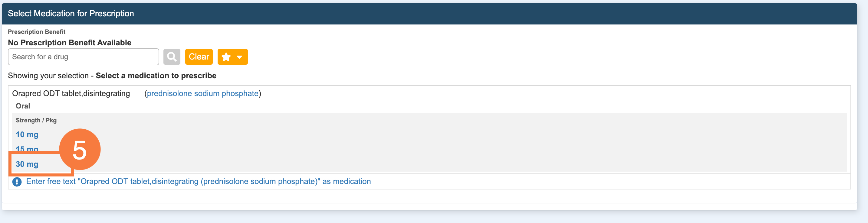Click the 'Strength / Pkg' column header
868x223 pixels.
tap(36, 120)
